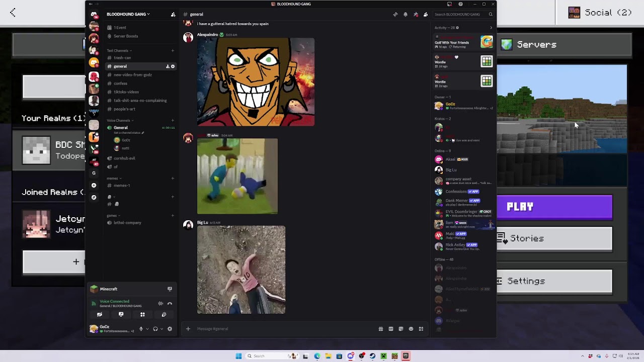
Task: Join the cornhub evil voice channel
Action: (140, 158)
